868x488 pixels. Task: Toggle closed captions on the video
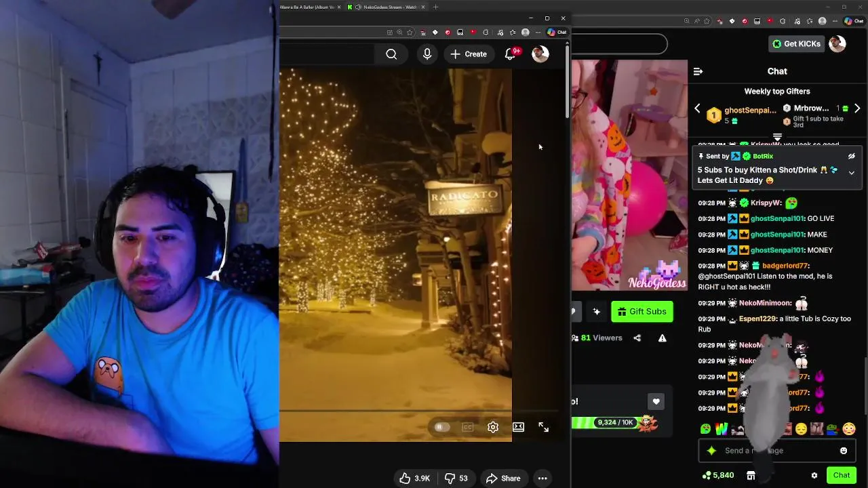[x=467, y=427]
